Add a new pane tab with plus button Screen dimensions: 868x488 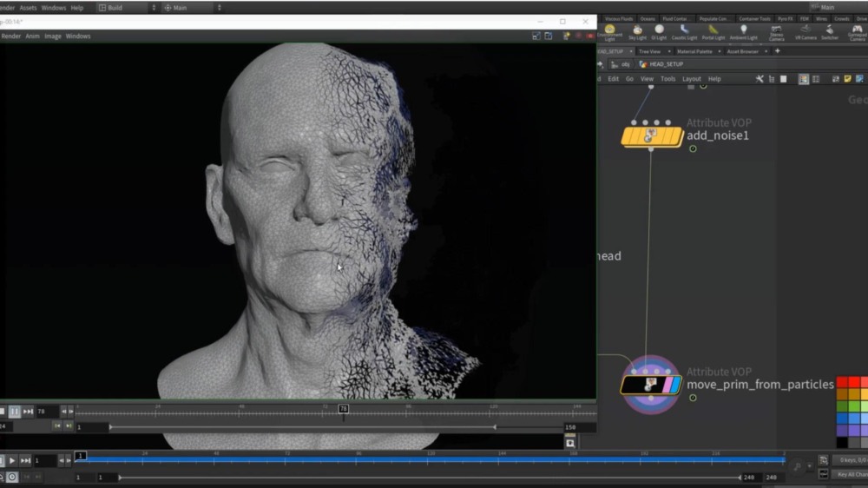click(777, 51)
